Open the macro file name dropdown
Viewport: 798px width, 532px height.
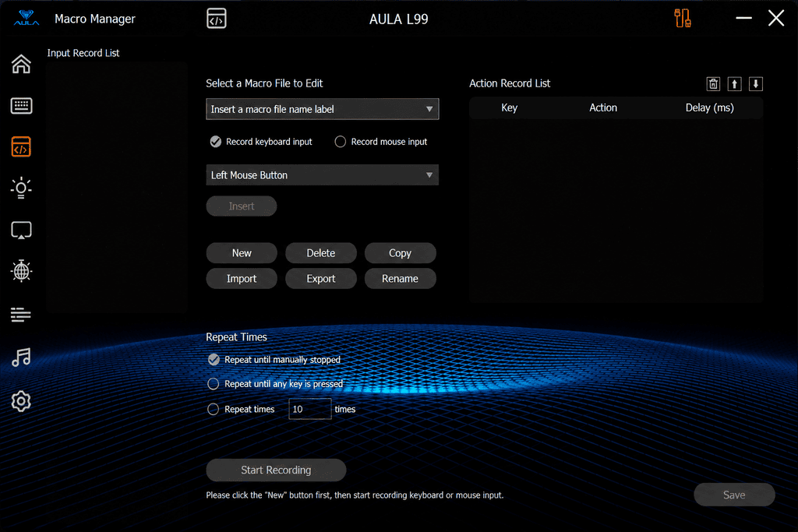coord(322,109)
